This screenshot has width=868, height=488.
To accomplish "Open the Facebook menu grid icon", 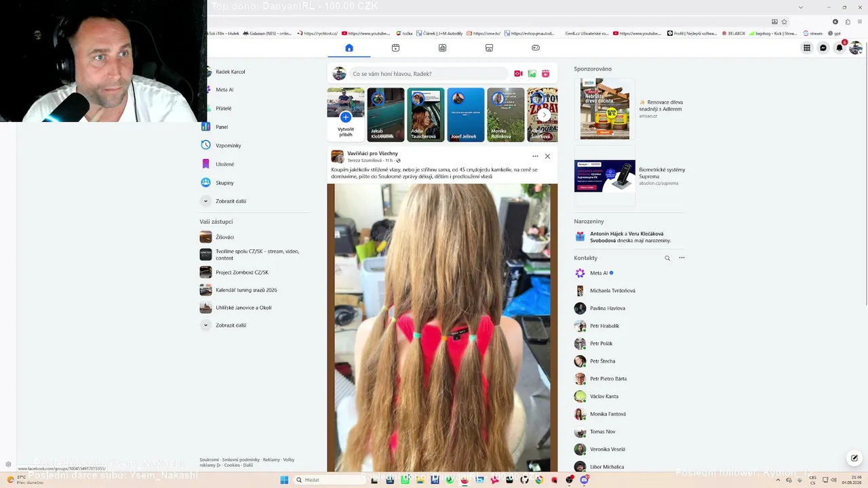I will click(x=807, y=48).
